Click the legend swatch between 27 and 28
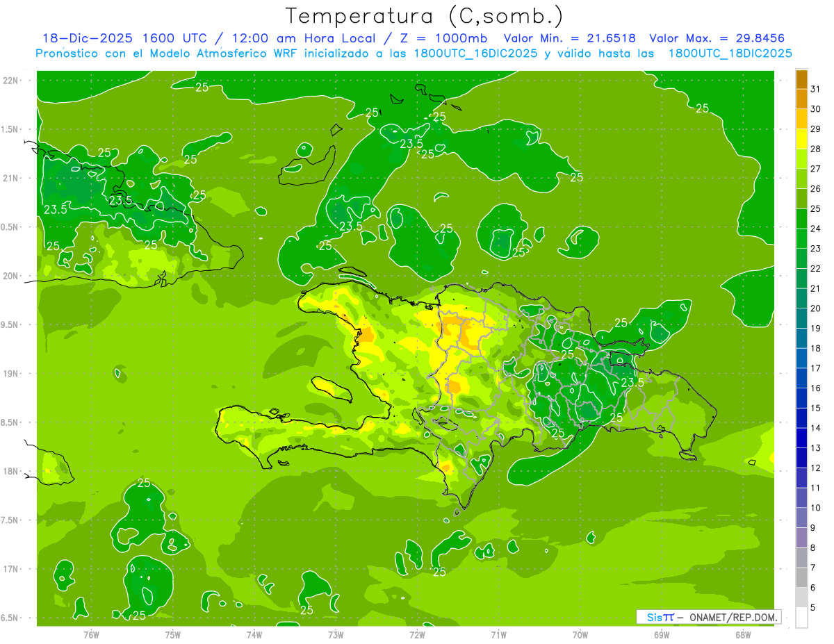834x644 pixels. pyautogui.click(x=801, y=159)
